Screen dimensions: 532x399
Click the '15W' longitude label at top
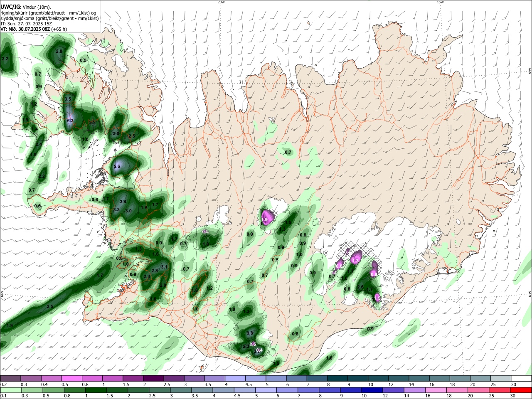click(x=440, y=2)
